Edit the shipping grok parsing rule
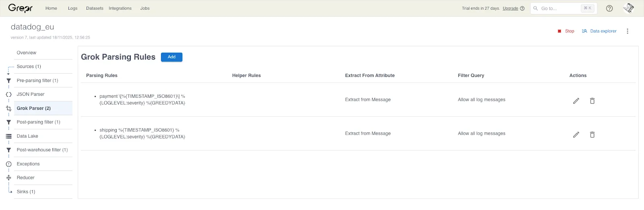 coord(576,134)
